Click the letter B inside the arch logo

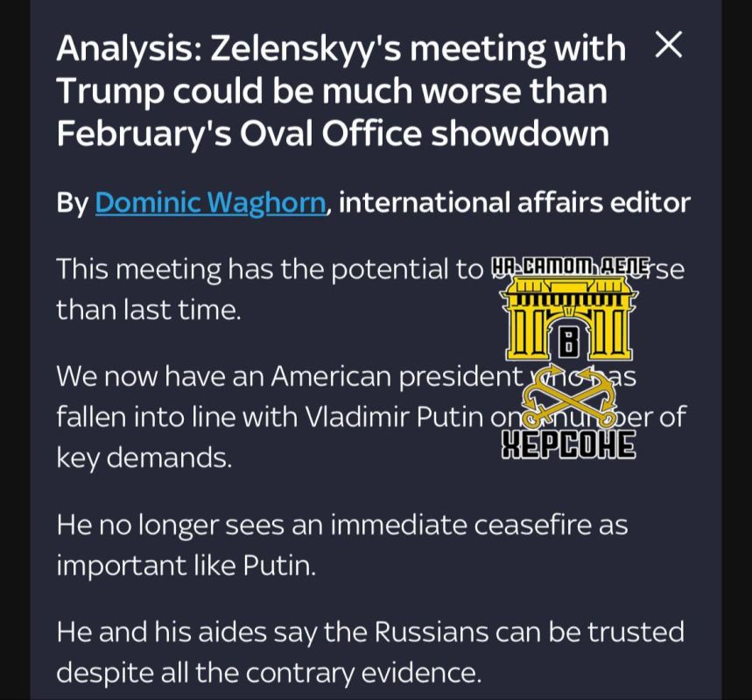pos(570,343)
